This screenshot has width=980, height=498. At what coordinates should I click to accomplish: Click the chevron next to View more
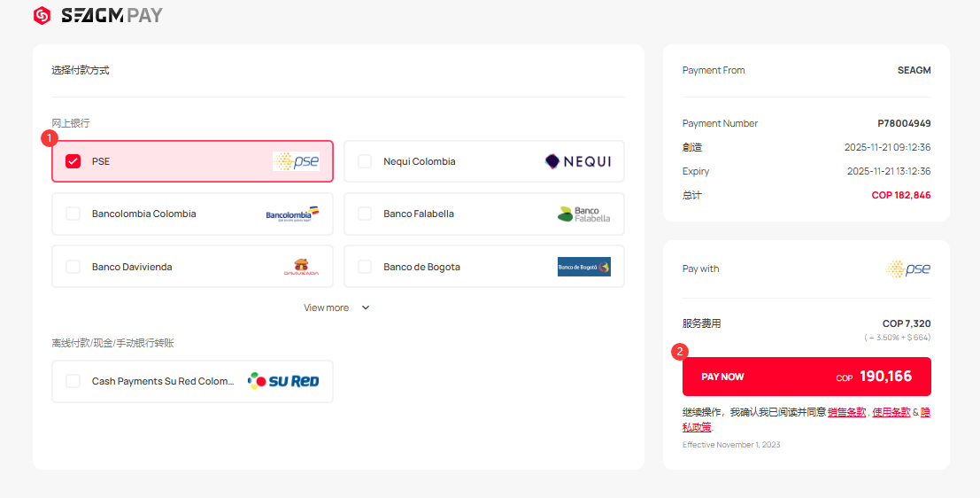coord(366,307)
